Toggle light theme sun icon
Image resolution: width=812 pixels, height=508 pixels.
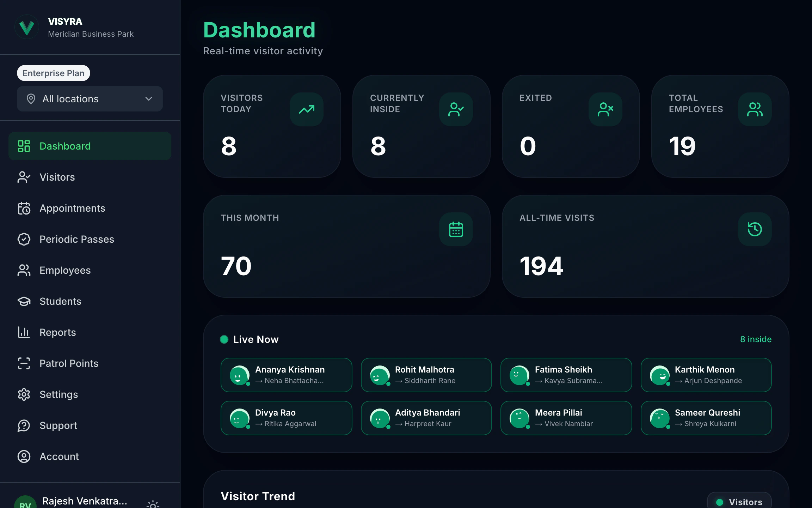pos(153,504)
